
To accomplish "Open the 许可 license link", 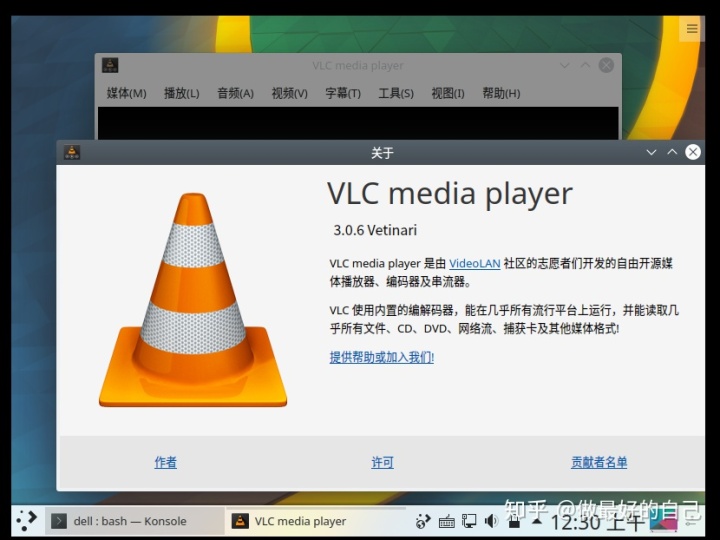I will 382,462.
